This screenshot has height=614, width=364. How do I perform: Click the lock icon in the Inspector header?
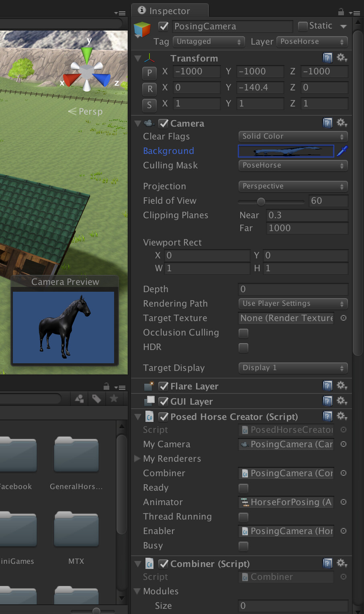(x=341, y=12)
